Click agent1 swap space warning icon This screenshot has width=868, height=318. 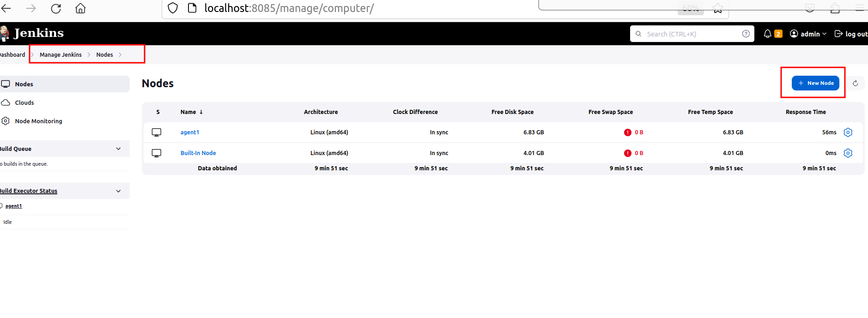point(627,132)
